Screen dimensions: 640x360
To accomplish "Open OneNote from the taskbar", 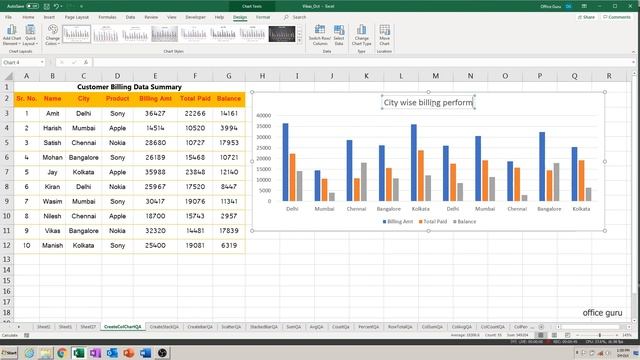I will pos(95,353).
